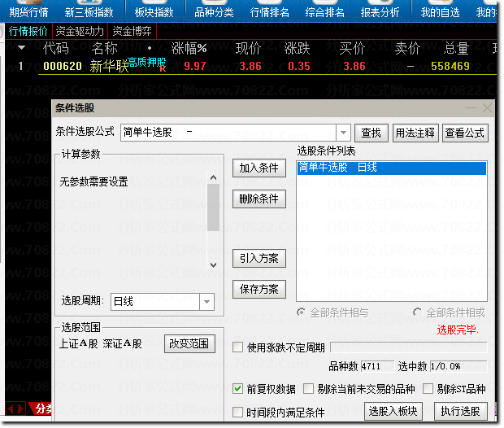The image size is (504, 428).
Task: Click the red right arrow at bottom
Action: [x=20, y=409]
